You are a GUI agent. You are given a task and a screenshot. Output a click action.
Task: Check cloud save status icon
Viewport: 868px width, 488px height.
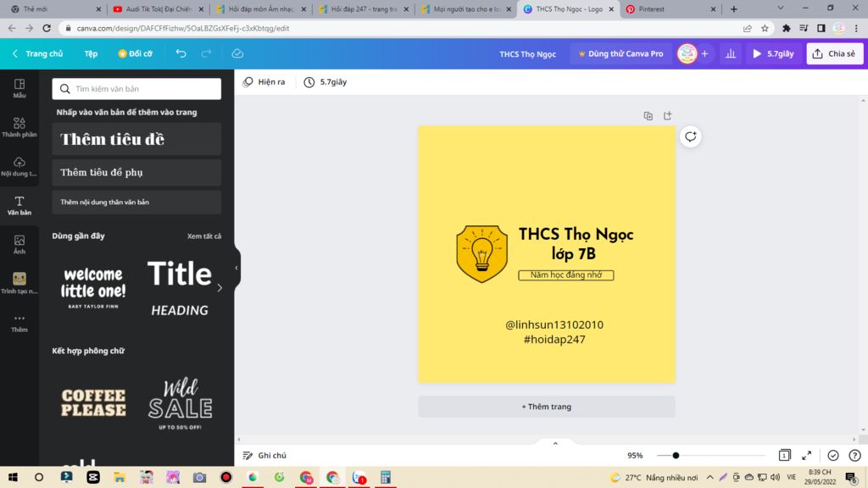click(237, 53)
